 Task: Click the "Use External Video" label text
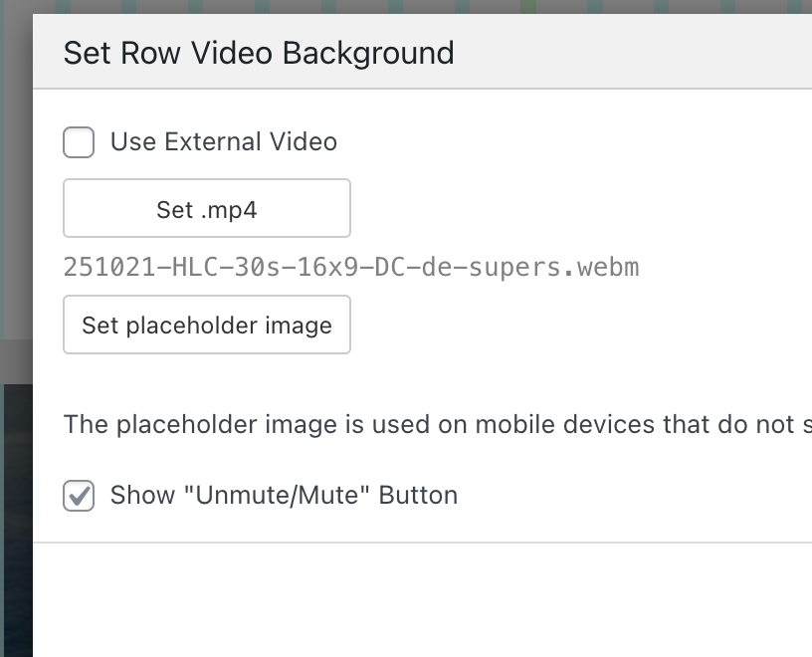point(223,142)
